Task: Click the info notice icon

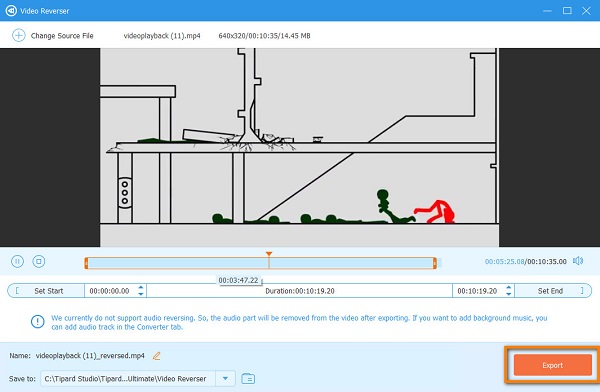Action: (38, 322)
